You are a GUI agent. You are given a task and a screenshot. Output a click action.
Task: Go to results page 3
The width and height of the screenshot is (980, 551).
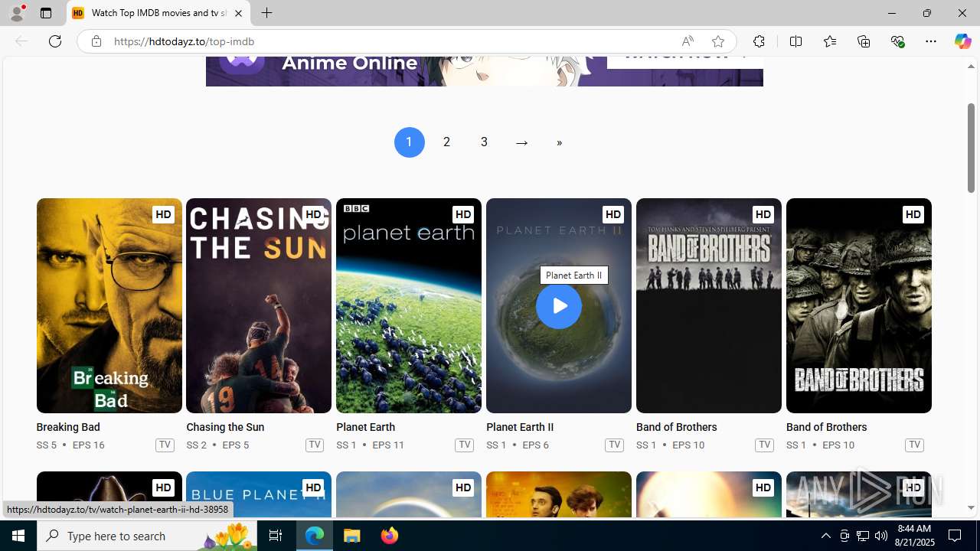tap(484, 142)
